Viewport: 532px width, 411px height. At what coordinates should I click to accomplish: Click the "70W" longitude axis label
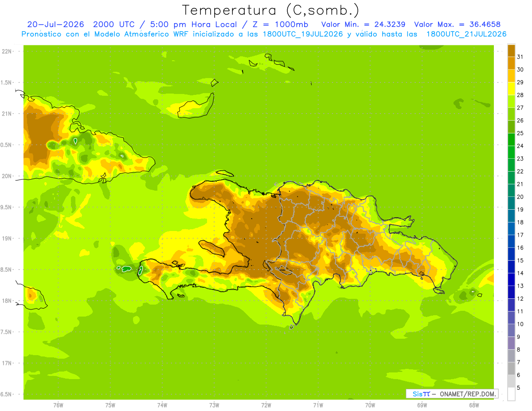pos(370,405)
